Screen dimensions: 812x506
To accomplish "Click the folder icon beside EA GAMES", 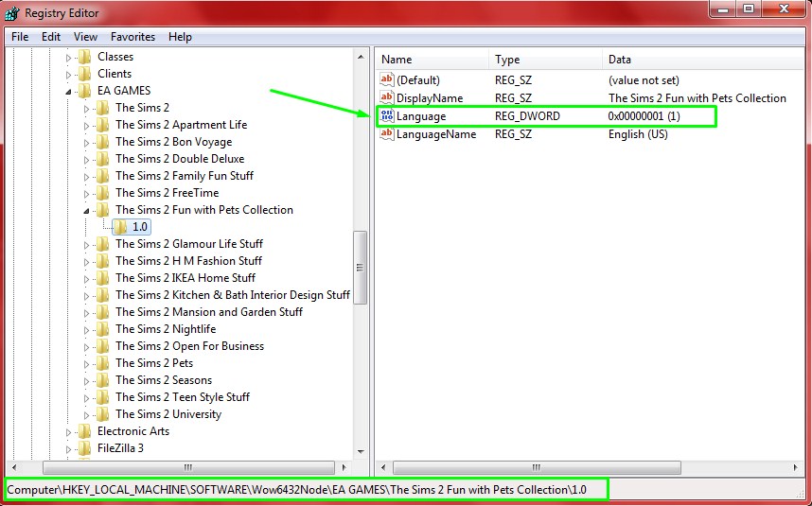I will 85,91.
